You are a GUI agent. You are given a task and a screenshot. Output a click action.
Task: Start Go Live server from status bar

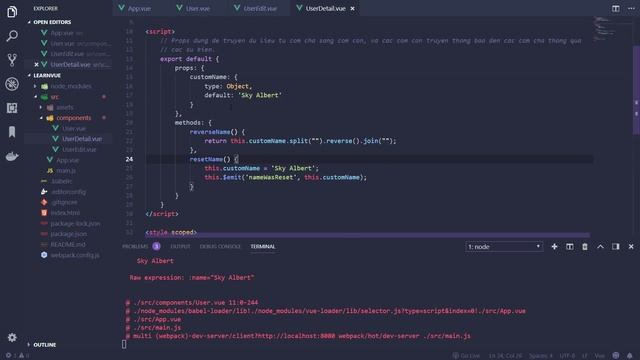[466, 356]
